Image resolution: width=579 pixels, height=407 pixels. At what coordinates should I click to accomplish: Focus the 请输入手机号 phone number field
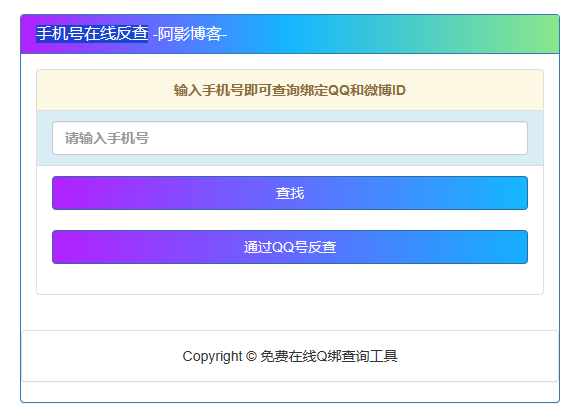290,138
